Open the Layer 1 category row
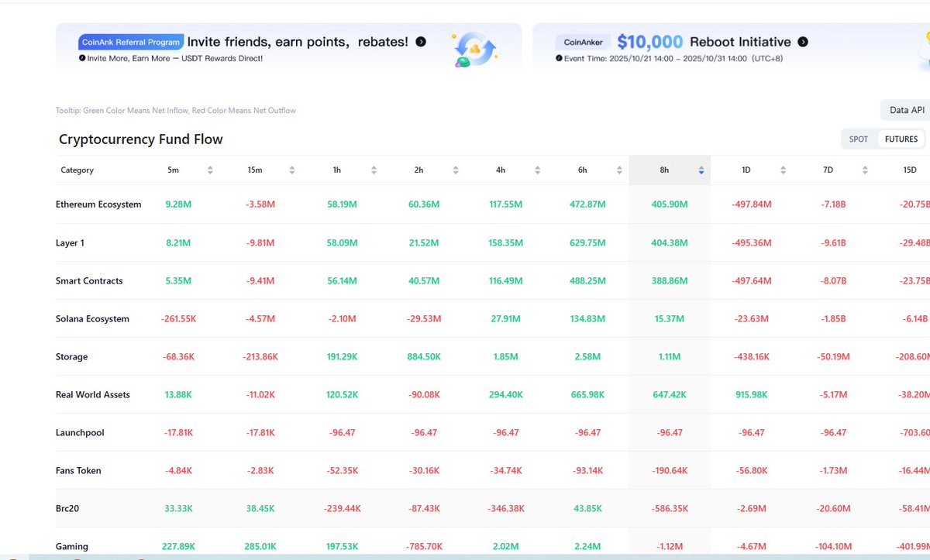Viewport: 930px width, 560px height. pyautogui.click(x=493, y=243)
